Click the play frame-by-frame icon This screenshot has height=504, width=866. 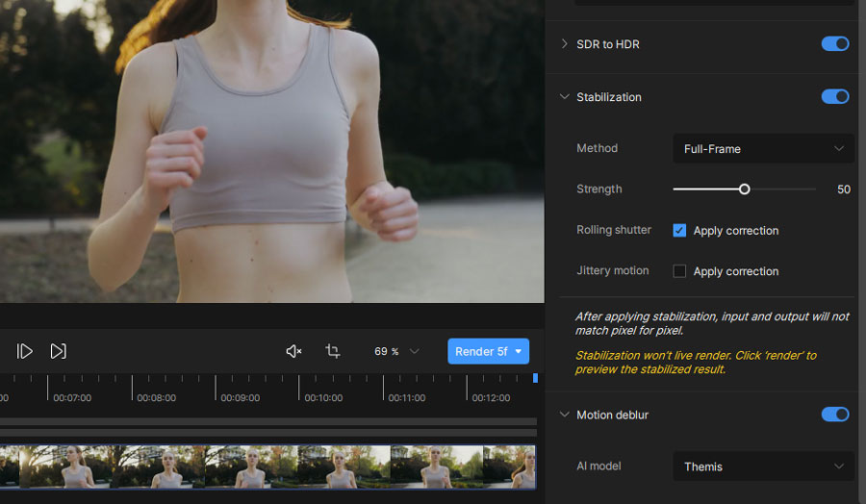coord(25,351)
